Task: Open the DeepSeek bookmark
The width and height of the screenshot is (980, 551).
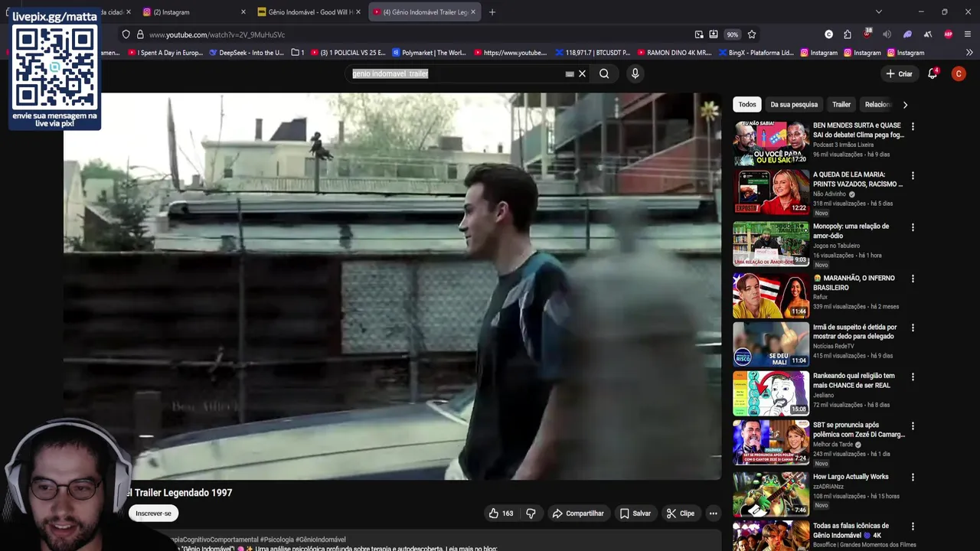Action: [247, 53]
